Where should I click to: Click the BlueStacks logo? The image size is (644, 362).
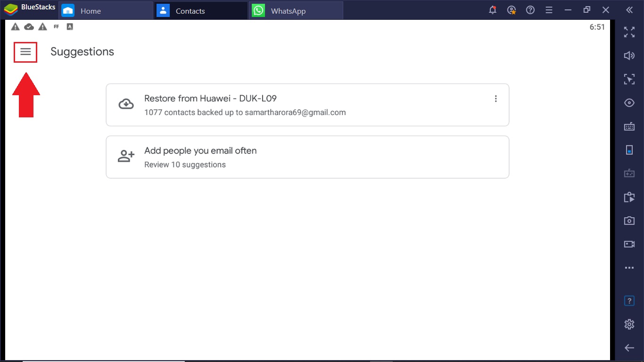pyautogui.click(x=11, y=9)
